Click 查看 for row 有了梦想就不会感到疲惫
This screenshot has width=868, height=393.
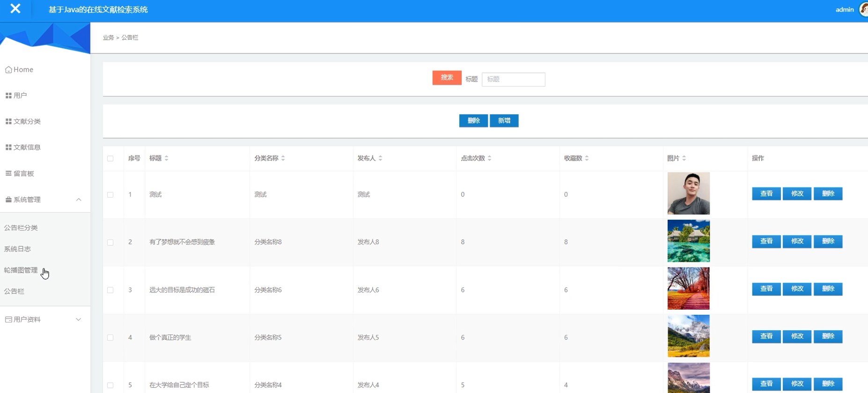pyautogui.click(x=766, y=241)
